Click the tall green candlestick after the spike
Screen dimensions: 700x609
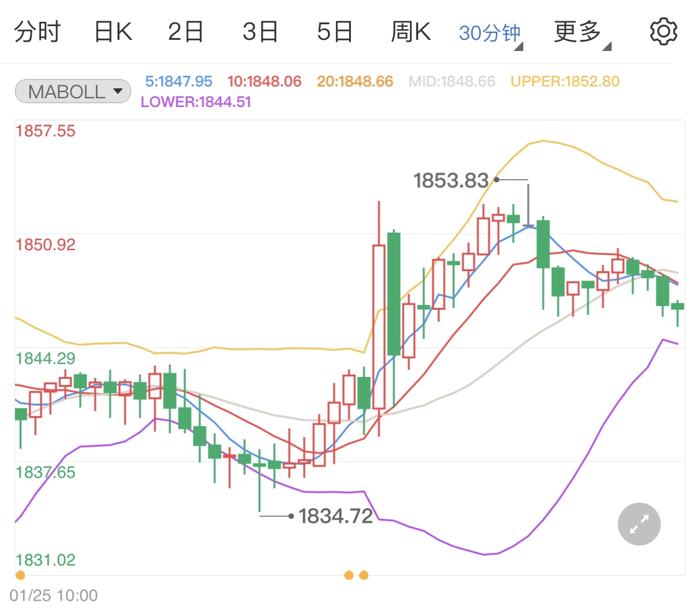click(394, 294)
